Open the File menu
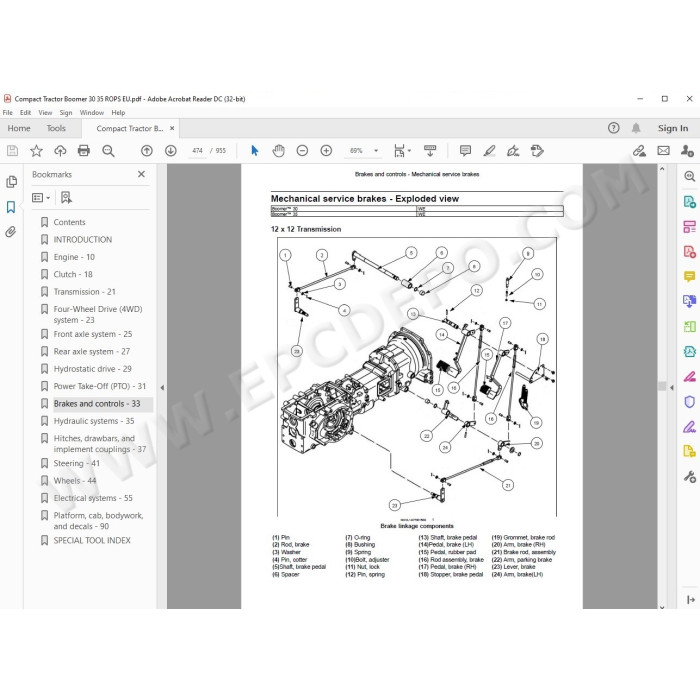 tap(8, 112)
